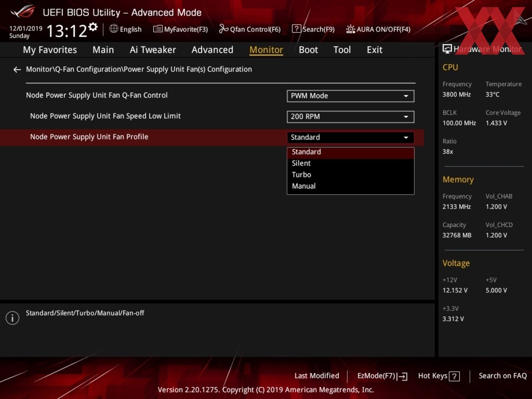Click the EzMode switch arrow icon
Viewport: 532px width, 399px height.
coord(402,376)
